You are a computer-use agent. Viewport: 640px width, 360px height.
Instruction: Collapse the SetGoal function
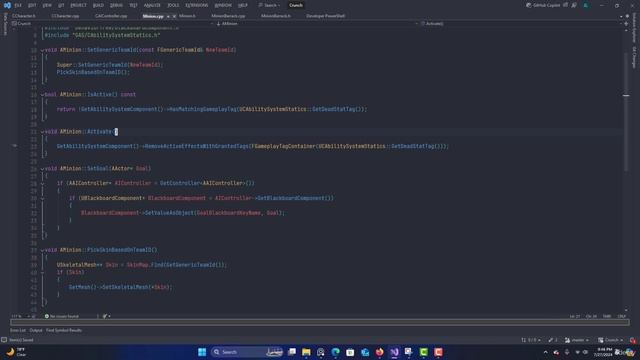42,169
